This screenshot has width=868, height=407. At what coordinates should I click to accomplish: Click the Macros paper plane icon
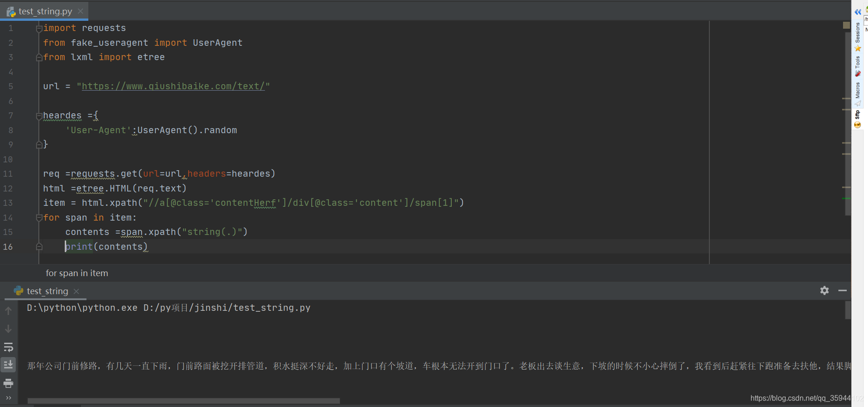click(858, 103)
